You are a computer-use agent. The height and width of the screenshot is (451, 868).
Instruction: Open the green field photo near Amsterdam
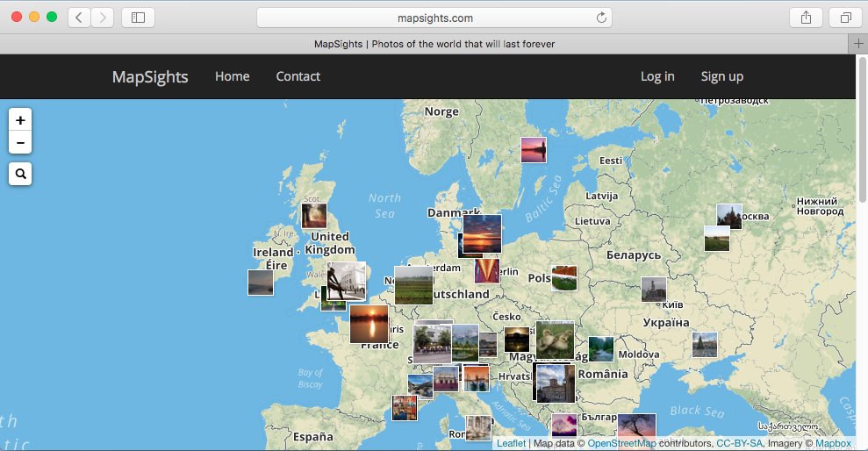click(413, 285)
